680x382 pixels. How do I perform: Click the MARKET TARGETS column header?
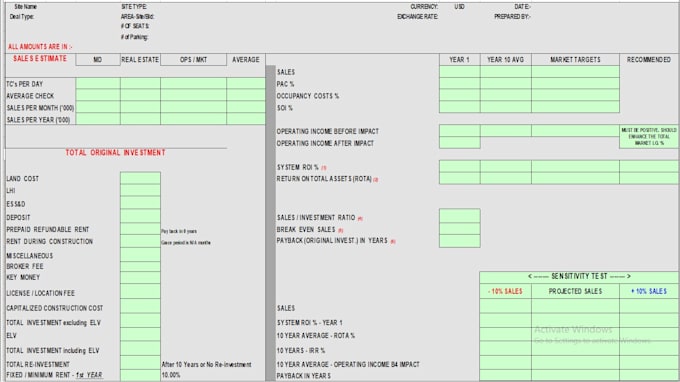tap(575, 60)
